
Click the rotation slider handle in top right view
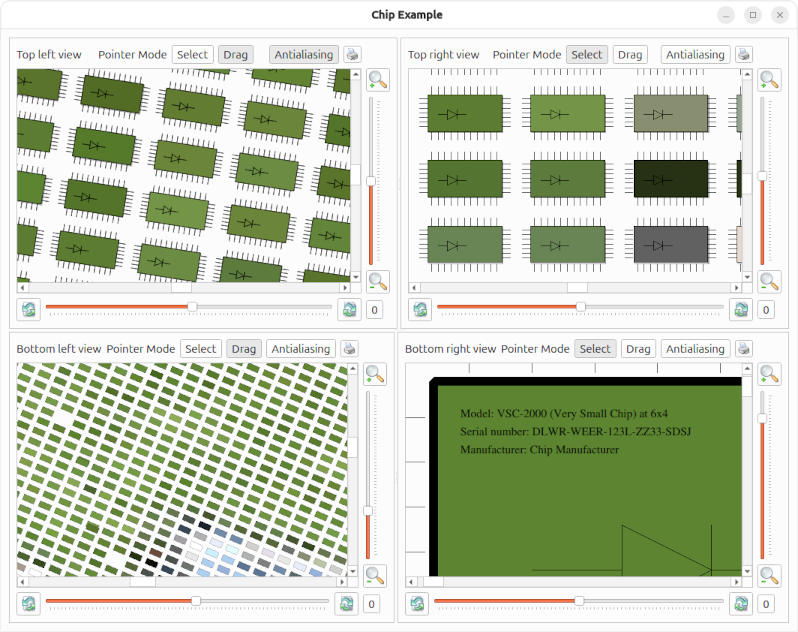click(580, 307)
